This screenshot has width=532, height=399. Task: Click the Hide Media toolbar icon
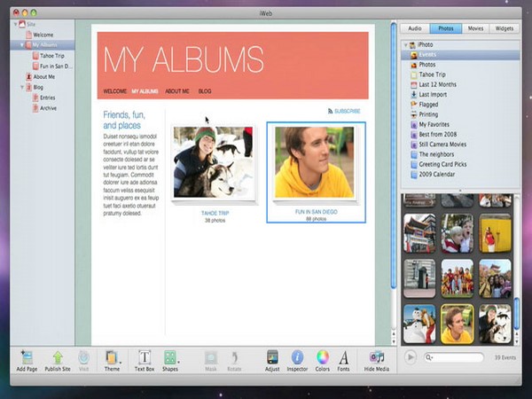tap(377, 357)
